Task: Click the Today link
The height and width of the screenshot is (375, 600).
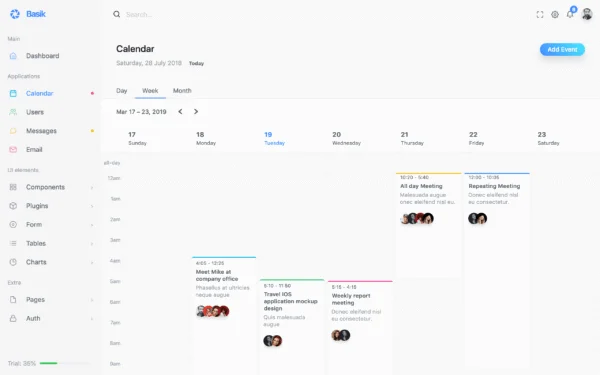Action: 196,64
